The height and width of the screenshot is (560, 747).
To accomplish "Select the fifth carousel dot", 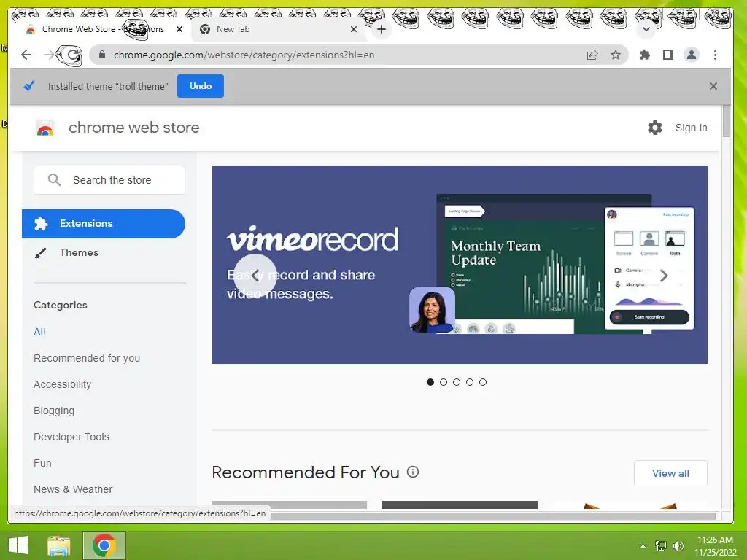I will click(483, 382).
